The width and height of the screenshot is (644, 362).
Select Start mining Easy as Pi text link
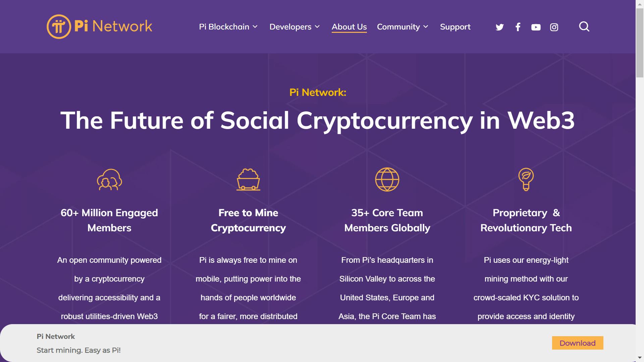pos(79,350)
